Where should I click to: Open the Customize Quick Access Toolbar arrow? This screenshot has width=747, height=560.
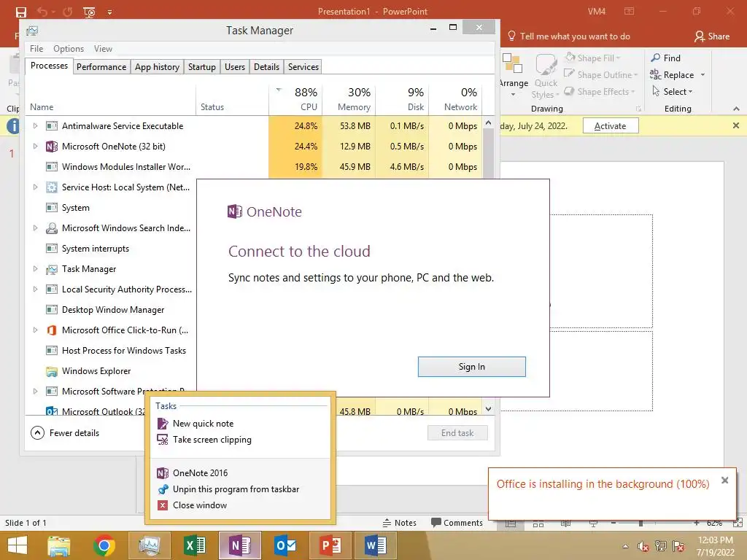(110, 12)
